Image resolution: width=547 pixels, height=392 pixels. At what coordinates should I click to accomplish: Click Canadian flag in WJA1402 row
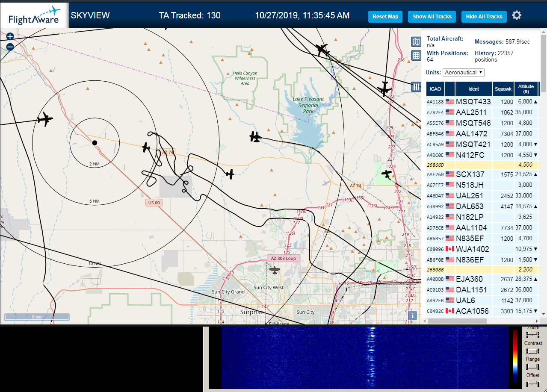pos(449,249)
